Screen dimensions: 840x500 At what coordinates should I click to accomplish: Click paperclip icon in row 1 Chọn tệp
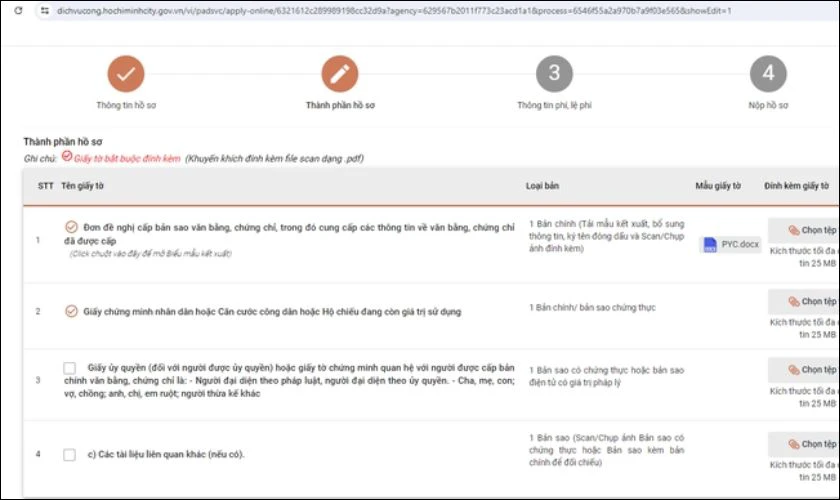[x=793, y=230]
